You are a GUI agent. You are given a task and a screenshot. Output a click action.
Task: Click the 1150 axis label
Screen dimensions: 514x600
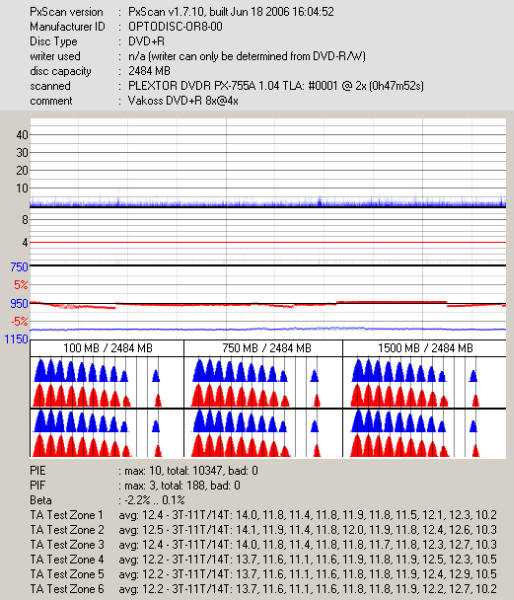[x=16, y=339]
